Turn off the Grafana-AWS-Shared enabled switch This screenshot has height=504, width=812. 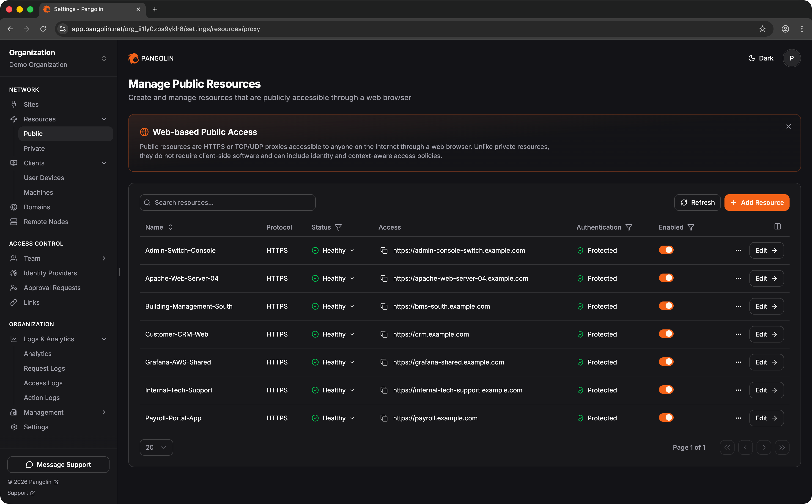666,362
